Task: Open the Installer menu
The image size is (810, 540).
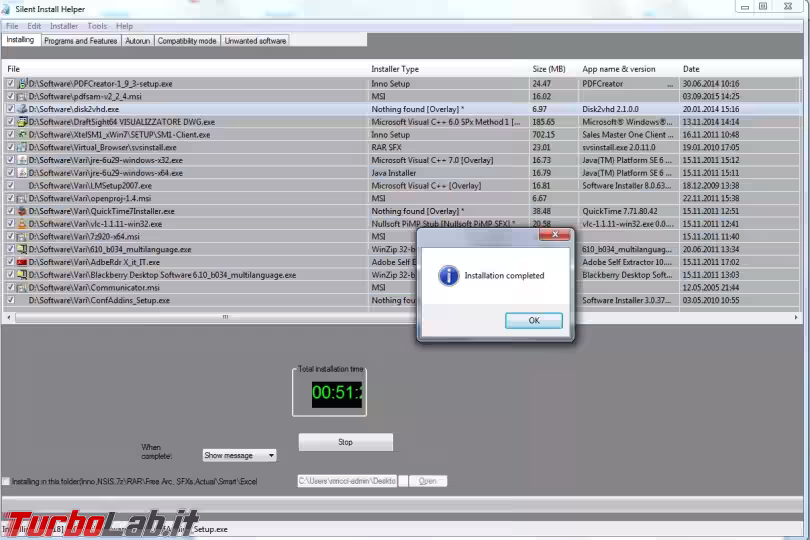Action: click(64, 26)
